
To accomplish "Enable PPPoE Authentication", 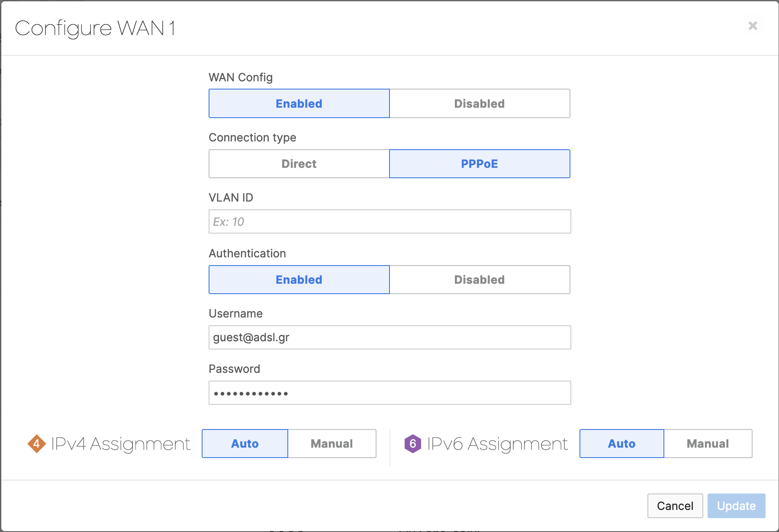I will [x=299, y=279].
